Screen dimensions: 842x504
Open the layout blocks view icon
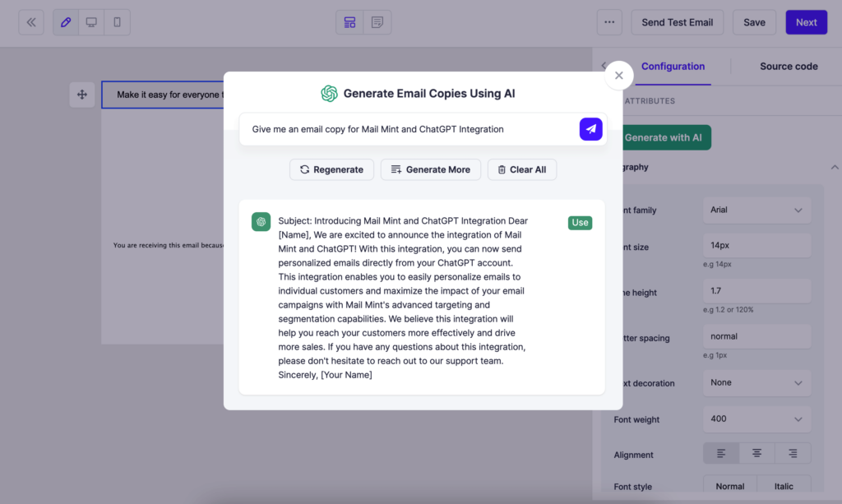(x=349, y=22)
